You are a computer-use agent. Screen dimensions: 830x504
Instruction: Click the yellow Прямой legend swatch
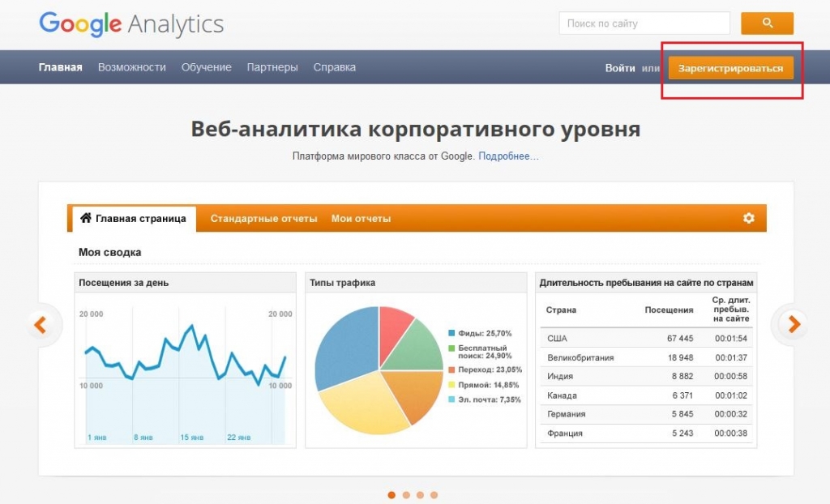point(451,385)
